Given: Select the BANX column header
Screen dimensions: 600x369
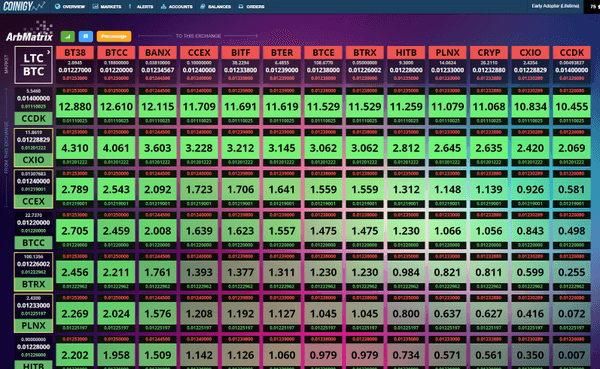Looking at the screenshot, I should 158,52.
